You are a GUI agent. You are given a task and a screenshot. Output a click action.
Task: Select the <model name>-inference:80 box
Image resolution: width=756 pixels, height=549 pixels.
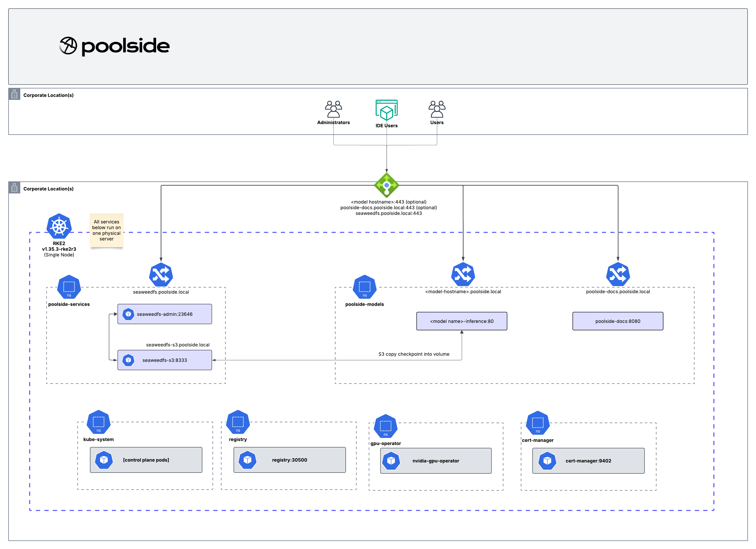[x=462, y=321]
